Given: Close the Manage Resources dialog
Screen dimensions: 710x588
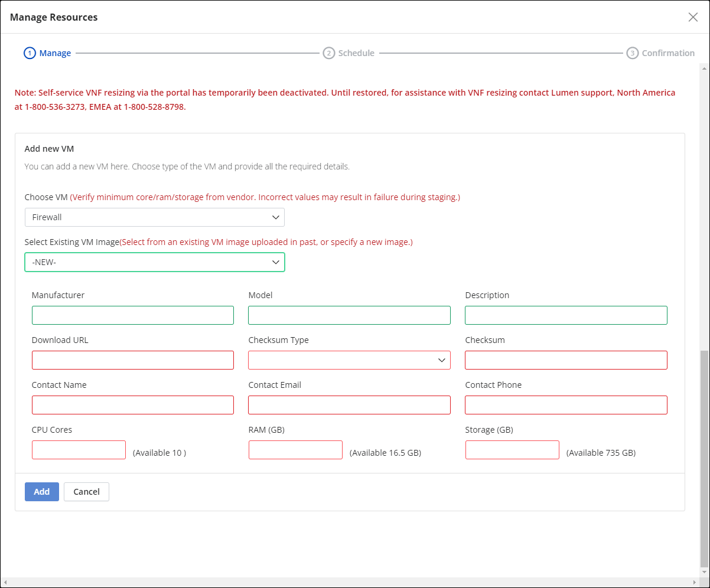Looking at the screenshot, I should (x=693, y=17).
